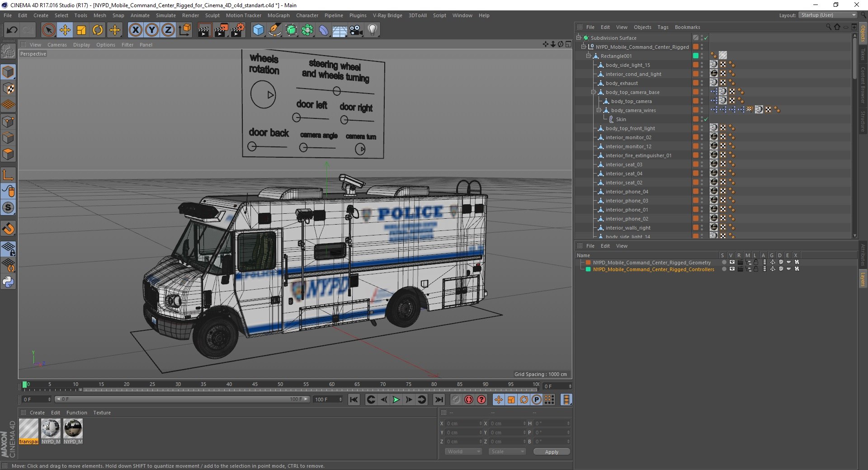The height and width of the screenshot is (470, 868).
Task: Collapse the NYPD_Mobile_Command_Center_Rigged node
Action: click(583, 47)
